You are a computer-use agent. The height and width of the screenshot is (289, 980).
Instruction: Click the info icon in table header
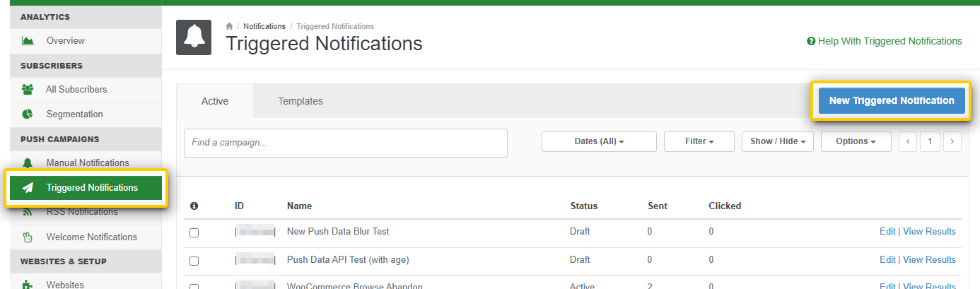pos(194,206)
